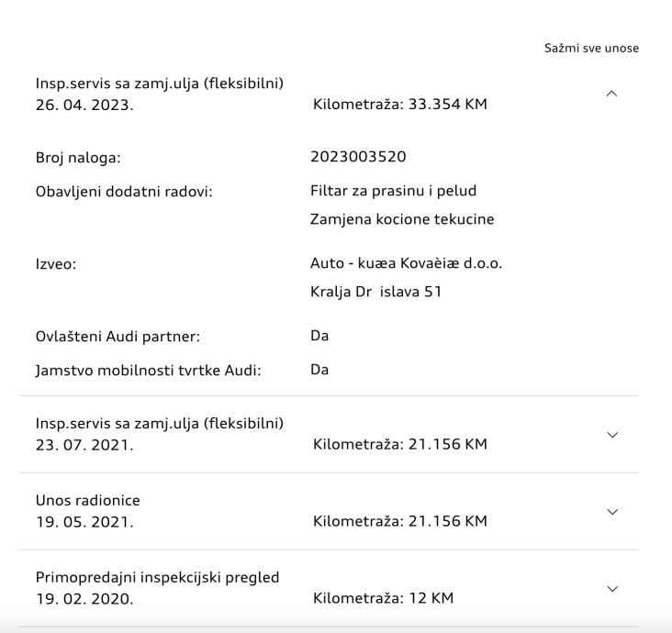Select the order number 2023003520
The width and height of the screenshot is (672, 633).
(x=358, y=157)
